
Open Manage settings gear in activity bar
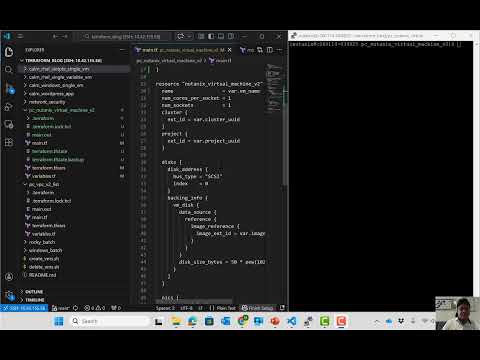point(10,295)
